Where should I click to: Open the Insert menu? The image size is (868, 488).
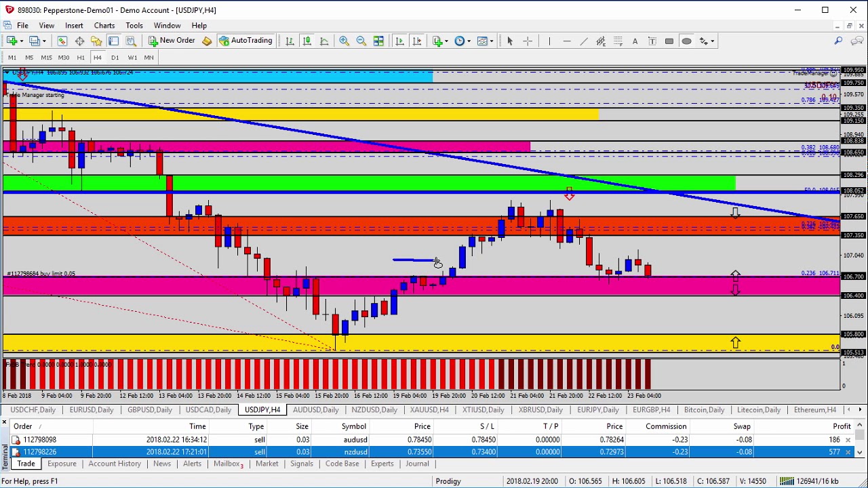pos(74,25)
